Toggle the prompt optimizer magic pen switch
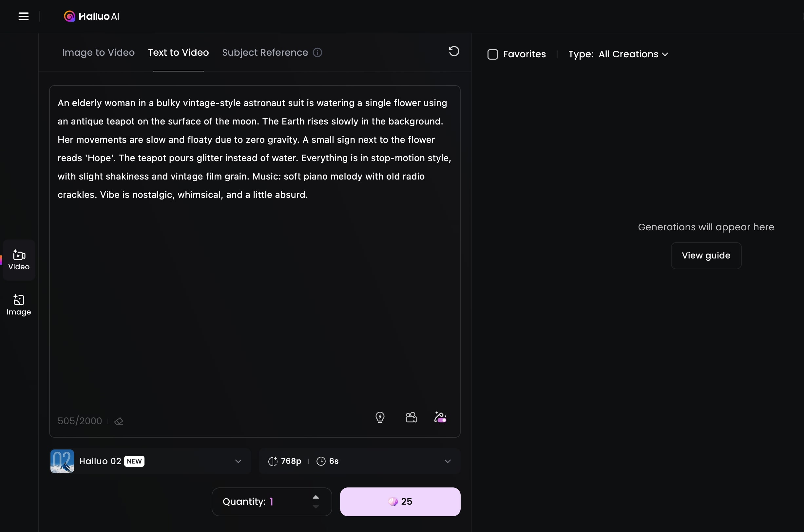The image size is (804, 532). [x=440, y=417]
